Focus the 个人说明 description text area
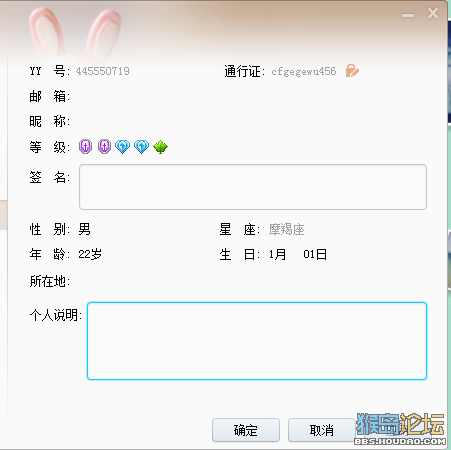Image resolution: width=451 pixels, height=450 pixels. 257,341
